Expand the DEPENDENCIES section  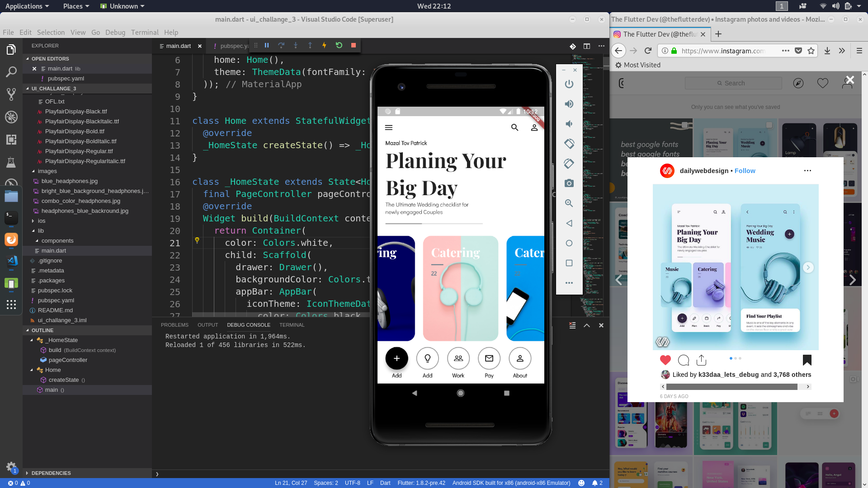[51, 473]
